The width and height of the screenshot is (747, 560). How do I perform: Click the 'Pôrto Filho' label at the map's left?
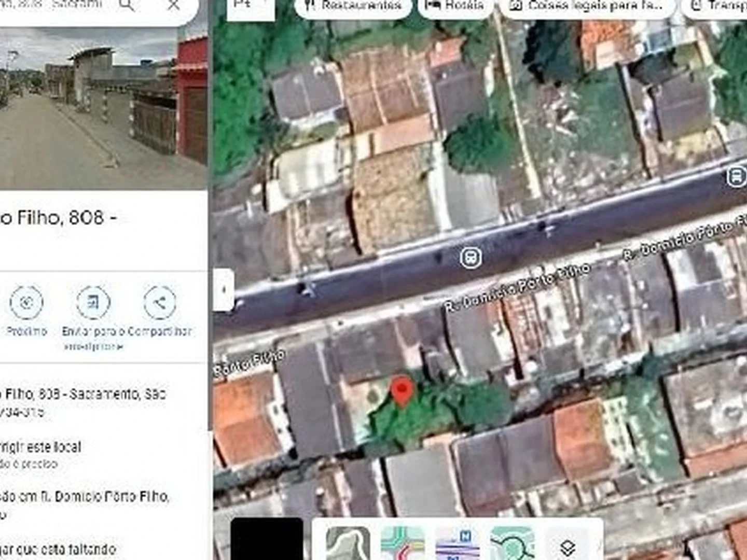250,363
